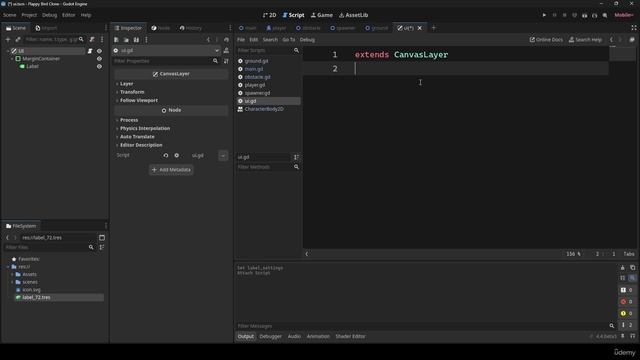Click the search icon in Filter Methods

click(x=296, y=167)
